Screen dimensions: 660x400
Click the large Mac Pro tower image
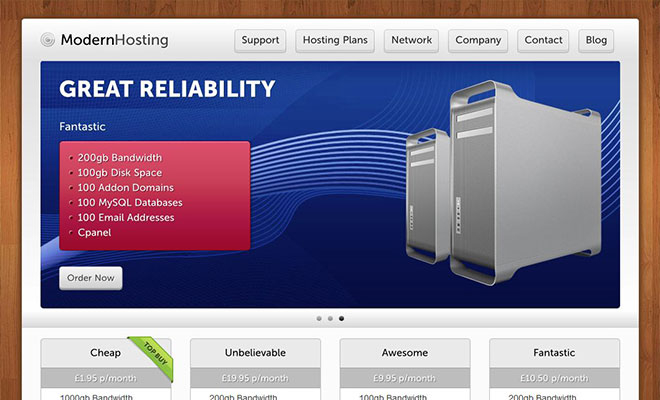tap(525, 180)
